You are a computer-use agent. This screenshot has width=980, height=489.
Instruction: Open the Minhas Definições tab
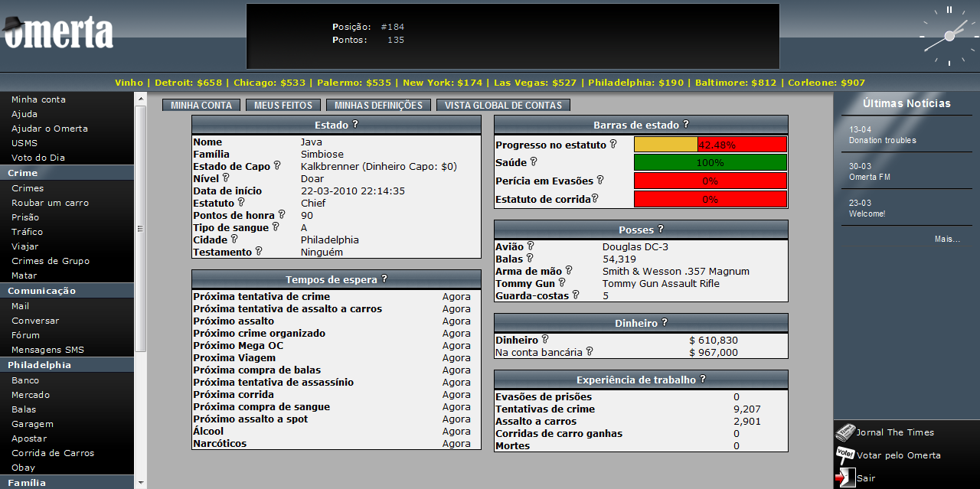(x=378, y=106)
